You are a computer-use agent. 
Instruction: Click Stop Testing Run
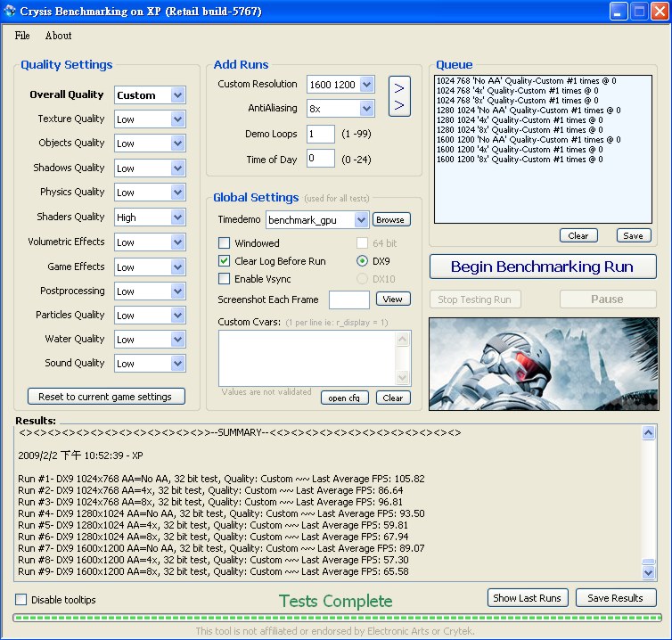(475, 299)
